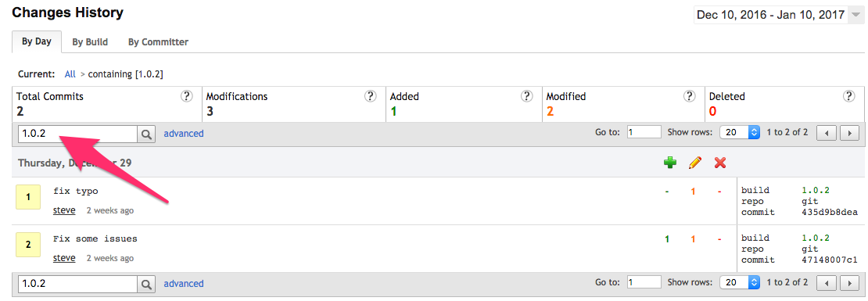The width and height of the screenshot is (868, 301).
Task: Click the top search magnifier icon
Action: click(x=146, y=134)
